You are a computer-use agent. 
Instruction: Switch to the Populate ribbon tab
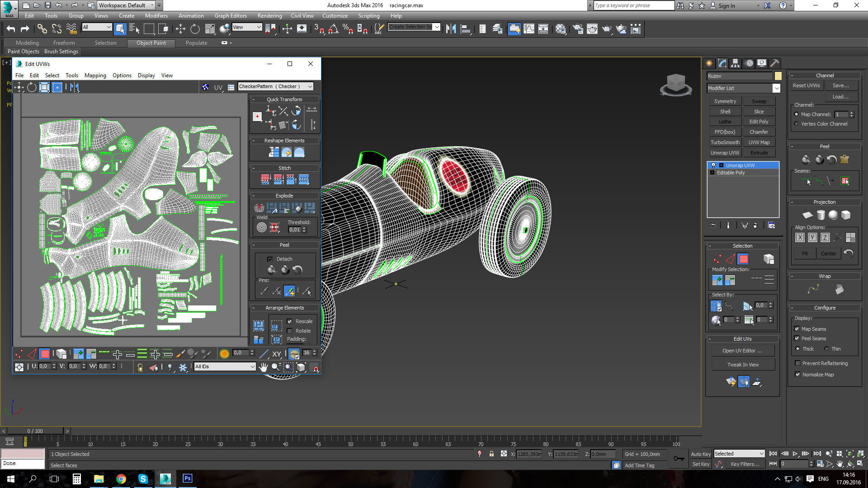coord(196,43)
